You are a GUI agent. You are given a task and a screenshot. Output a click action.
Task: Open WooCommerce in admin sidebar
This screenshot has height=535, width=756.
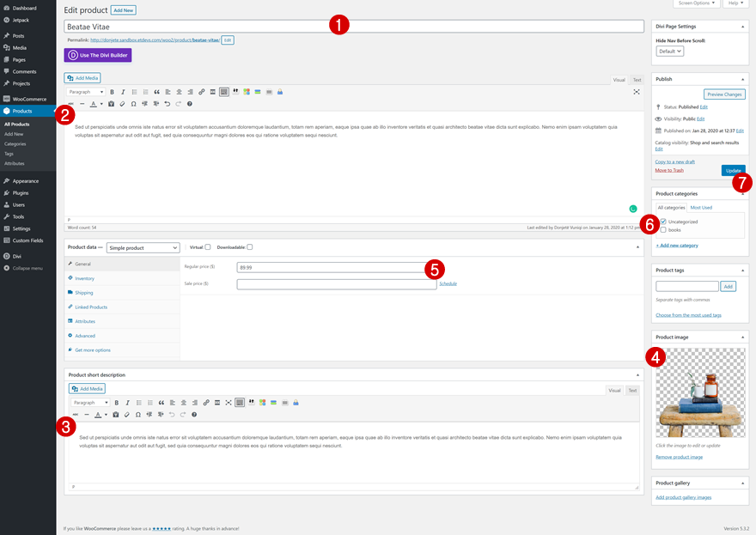tap(28, 100)
